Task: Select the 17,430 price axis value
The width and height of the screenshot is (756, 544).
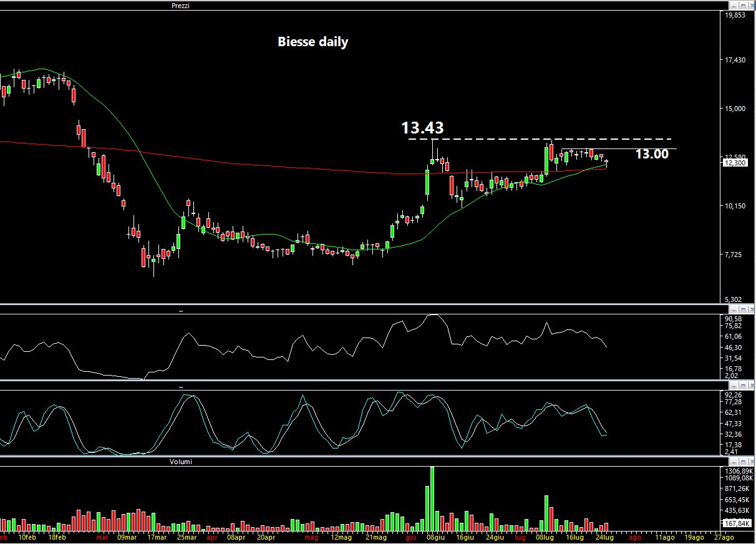Action: click(734, 60)
